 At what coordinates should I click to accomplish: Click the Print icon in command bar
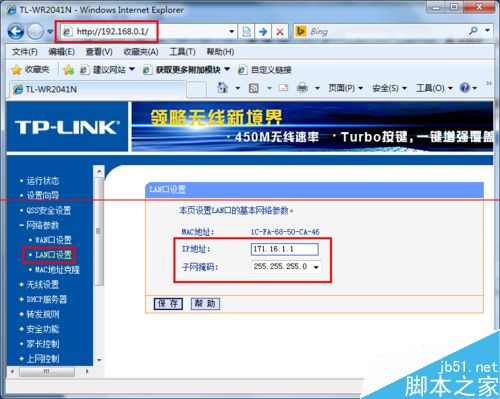302,88
